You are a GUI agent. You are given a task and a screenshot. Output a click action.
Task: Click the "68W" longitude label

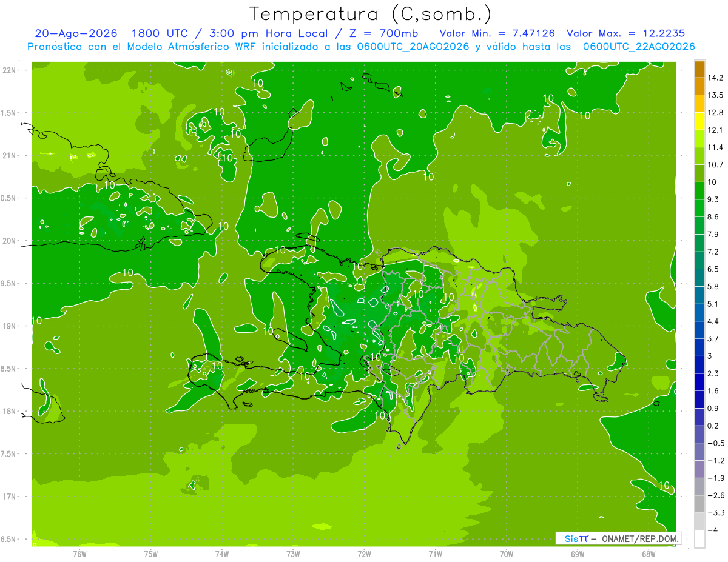click(648, 554)
